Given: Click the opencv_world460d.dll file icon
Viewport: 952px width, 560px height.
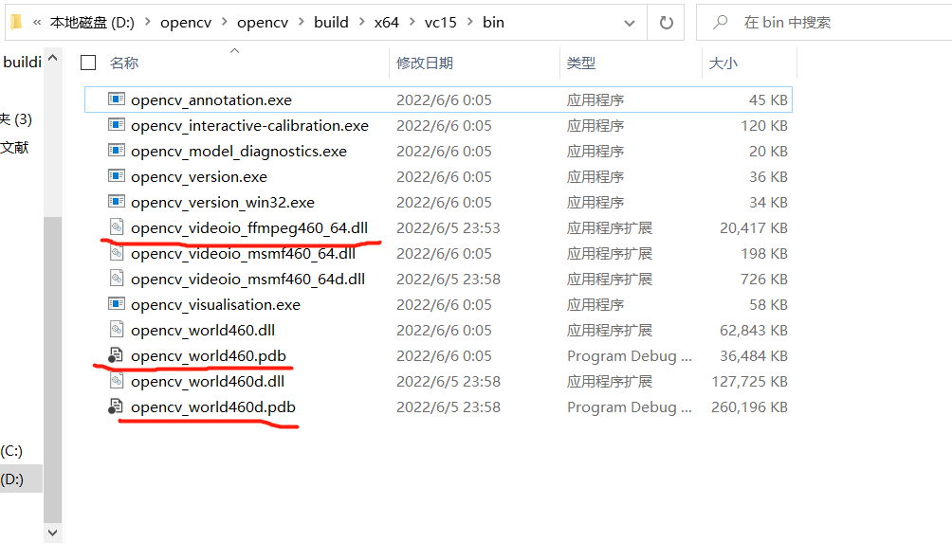Looking at the screenshot, I should (117, 380).
